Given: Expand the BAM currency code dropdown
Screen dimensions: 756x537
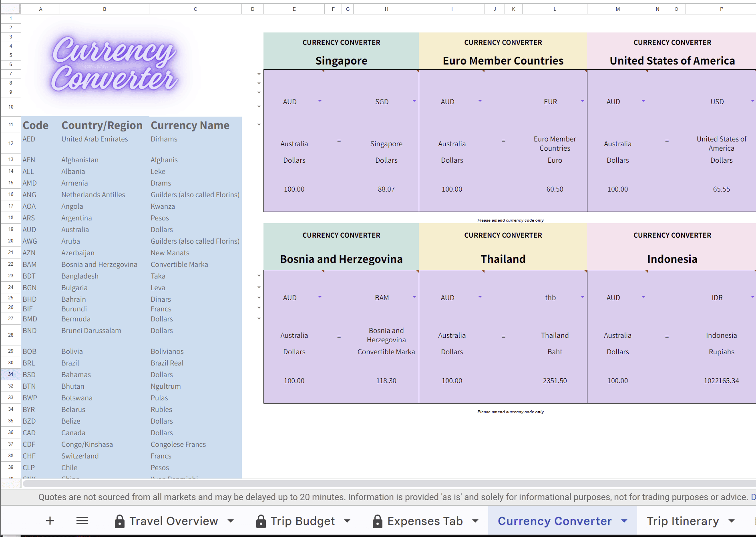Looking at the screenshot, I should tap(414, 297).
